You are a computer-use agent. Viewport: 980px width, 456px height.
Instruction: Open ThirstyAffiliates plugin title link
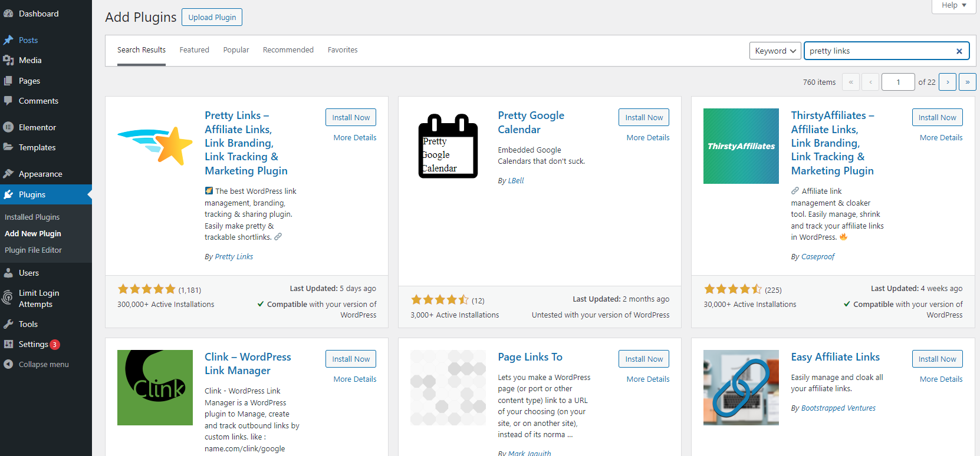[x=833, y=143]
